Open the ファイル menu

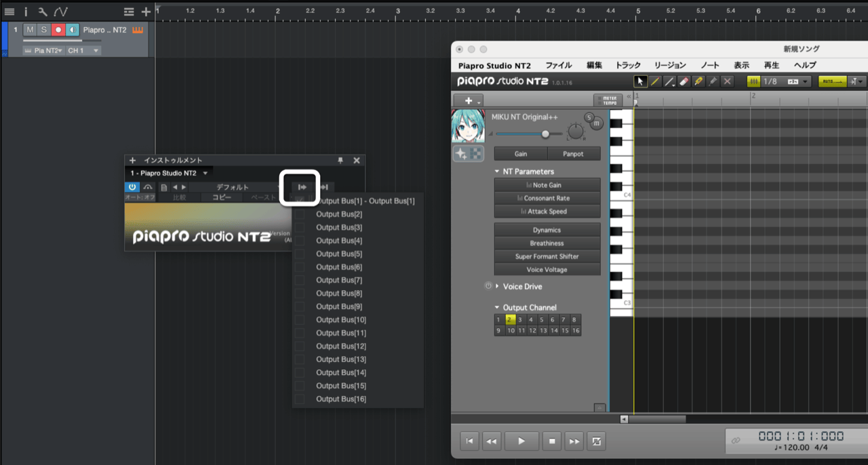(x=559, y=65)
